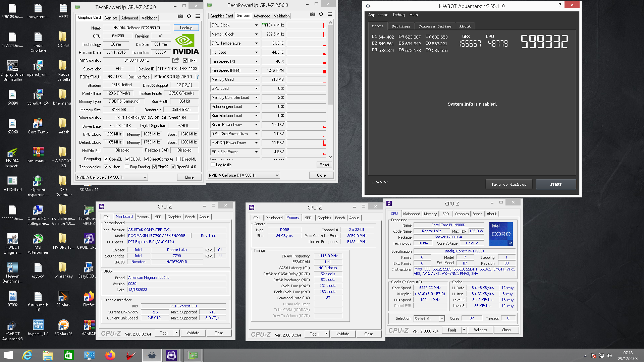Toggle the PhysX checkbox
The height and width of the screenshot is (362, 644).
click(x=155, y=167)
